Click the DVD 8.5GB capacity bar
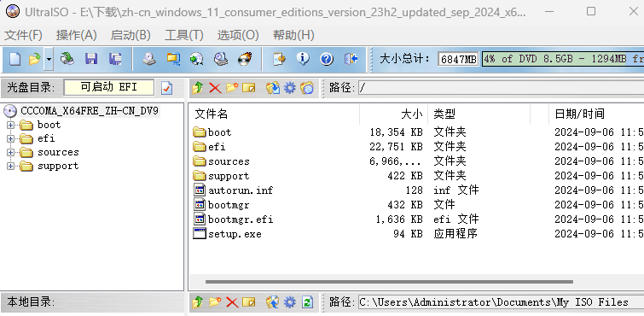This screenshot has height=316, width=644. 563,59
